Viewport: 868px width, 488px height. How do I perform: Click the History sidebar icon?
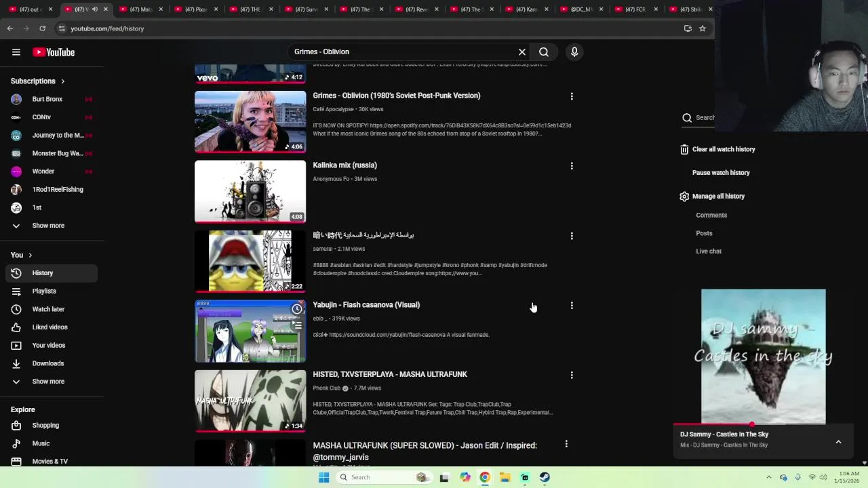(16, 273)
